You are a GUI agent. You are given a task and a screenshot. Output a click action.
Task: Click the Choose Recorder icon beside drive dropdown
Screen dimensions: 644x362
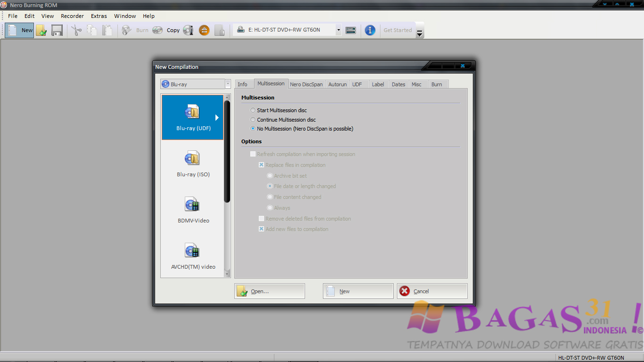pos(351,30)
